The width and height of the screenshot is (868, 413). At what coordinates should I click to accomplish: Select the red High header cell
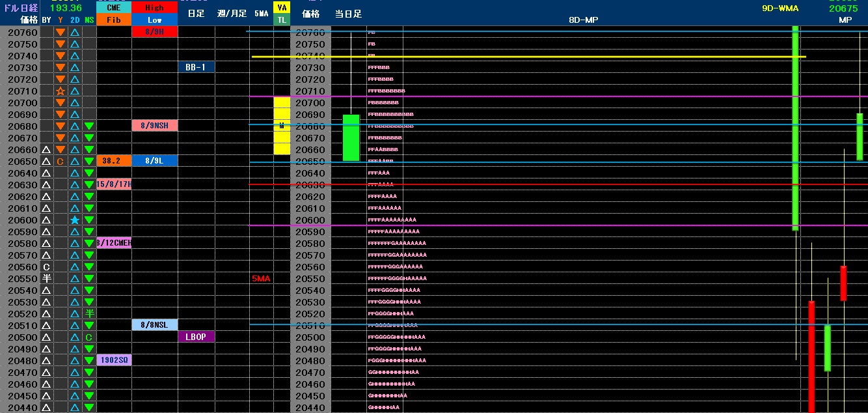(x=154, y=8)
